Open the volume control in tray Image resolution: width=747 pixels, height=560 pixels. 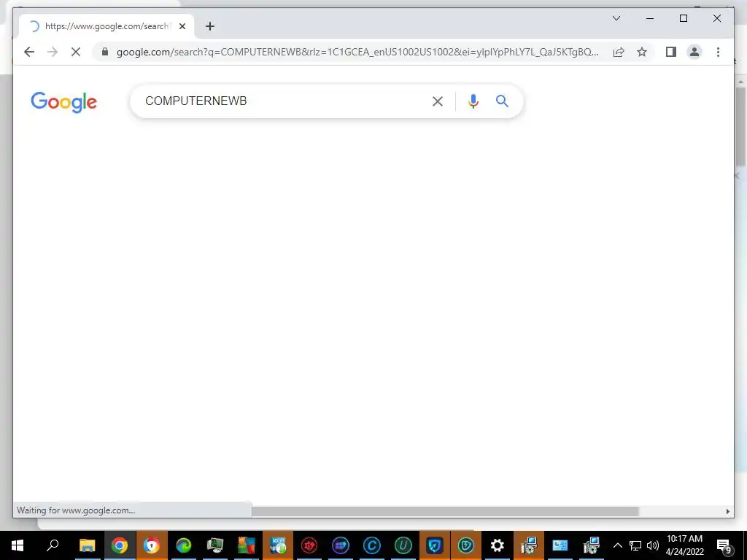653,545
